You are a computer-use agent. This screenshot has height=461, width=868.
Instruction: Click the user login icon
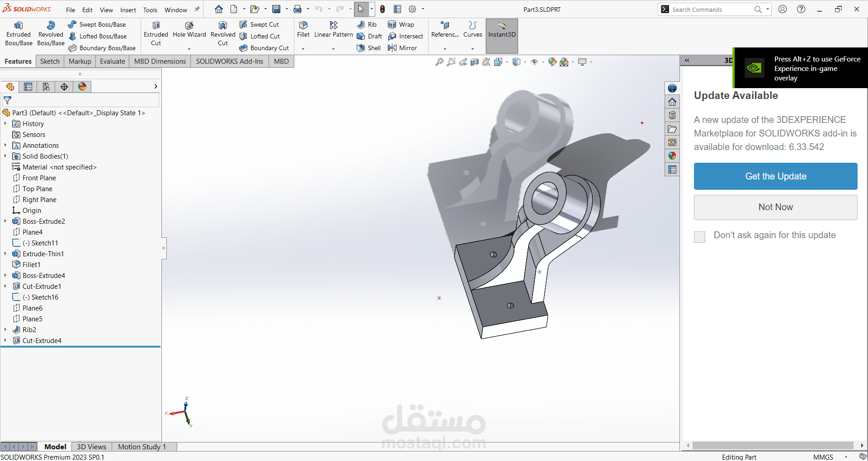click(783, 9)
